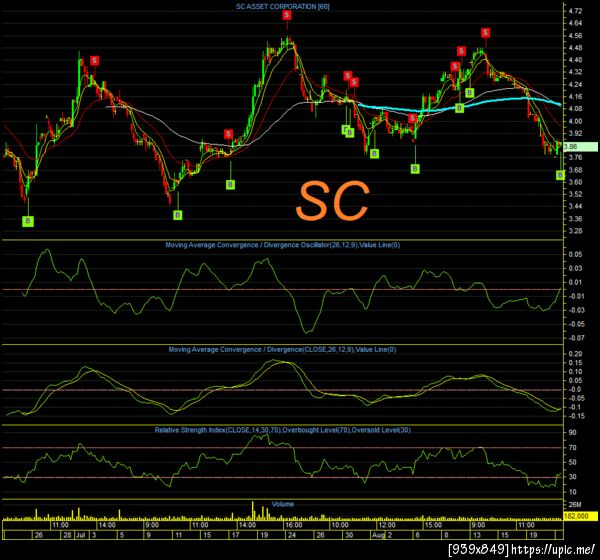
Task: Click the date label 24 on the axis
Action: coord(292,535)
